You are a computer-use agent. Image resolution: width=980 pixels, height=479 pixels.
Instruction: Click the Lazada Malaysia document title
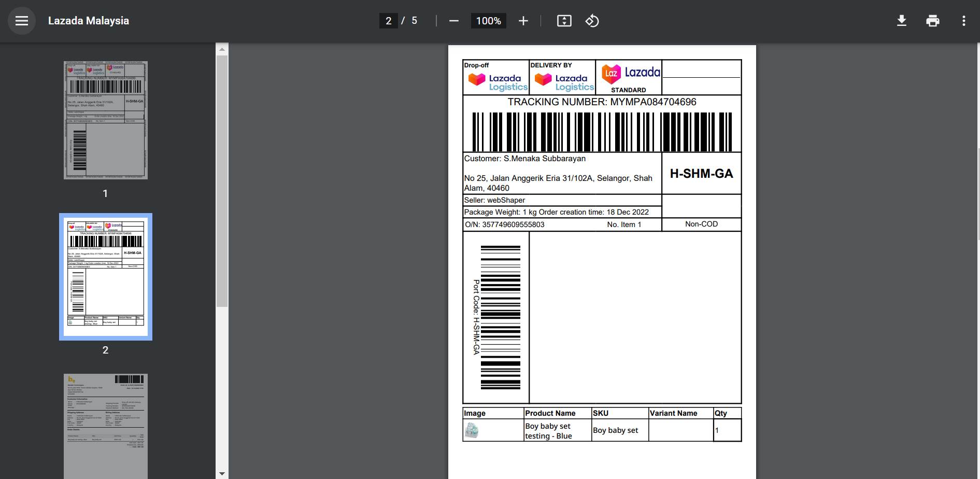[89, 21]
